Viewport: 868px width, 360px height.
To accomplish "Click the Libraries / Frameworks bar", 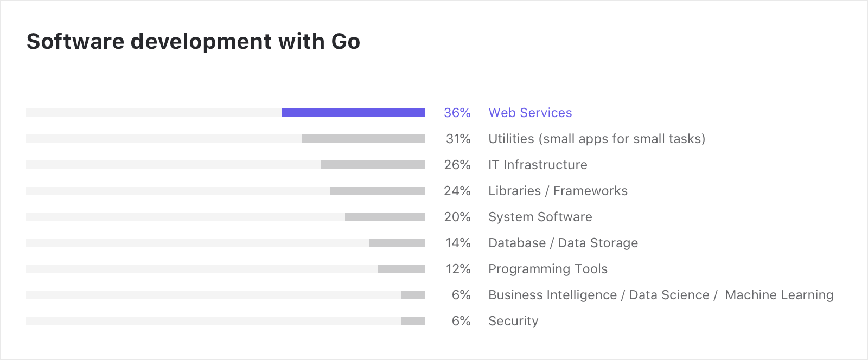I will point(378,191).
